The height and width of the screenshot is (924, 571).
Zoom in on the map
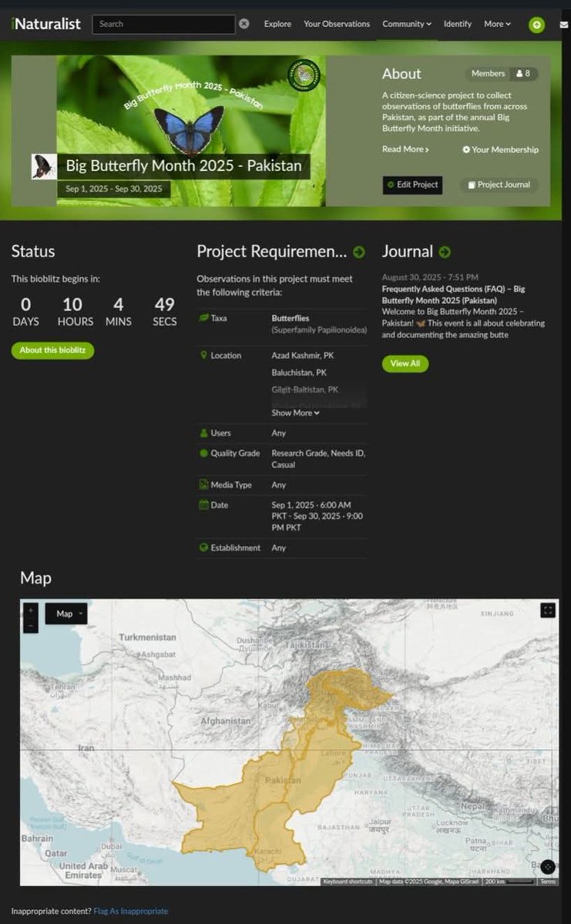pyautogui.click(x=31, y=610)
